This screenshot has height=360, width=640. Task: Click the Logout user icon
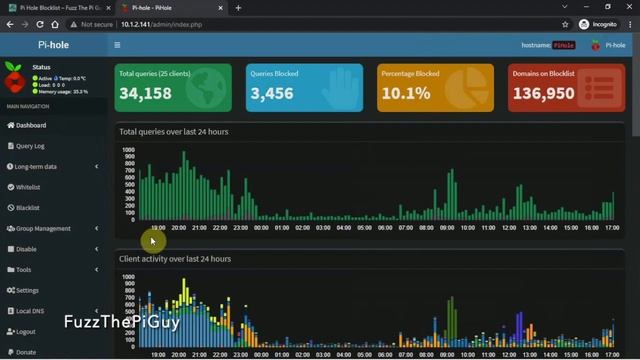(11, 331)
